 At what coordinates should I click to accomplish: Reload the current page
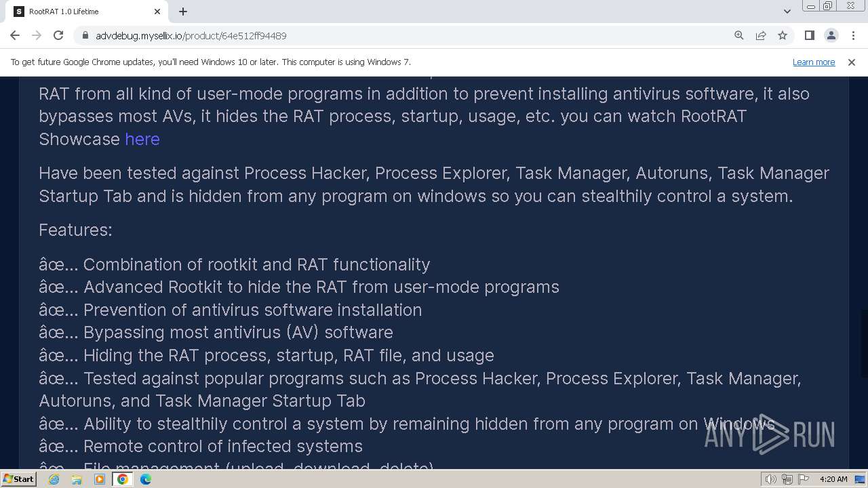(58, 35)
